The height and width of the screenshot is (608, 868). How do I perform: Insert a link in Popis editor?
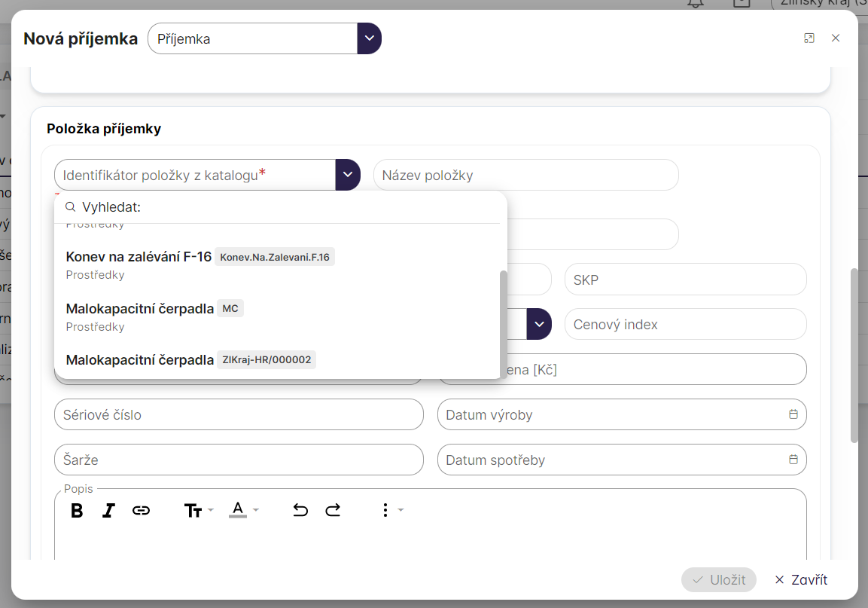click(x=141, y=511)
